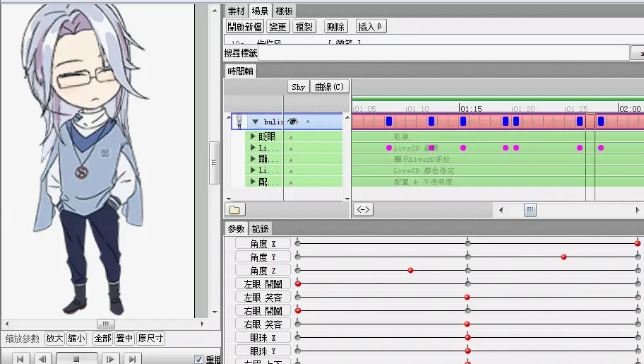Expand the 眨眼 track

253,136
